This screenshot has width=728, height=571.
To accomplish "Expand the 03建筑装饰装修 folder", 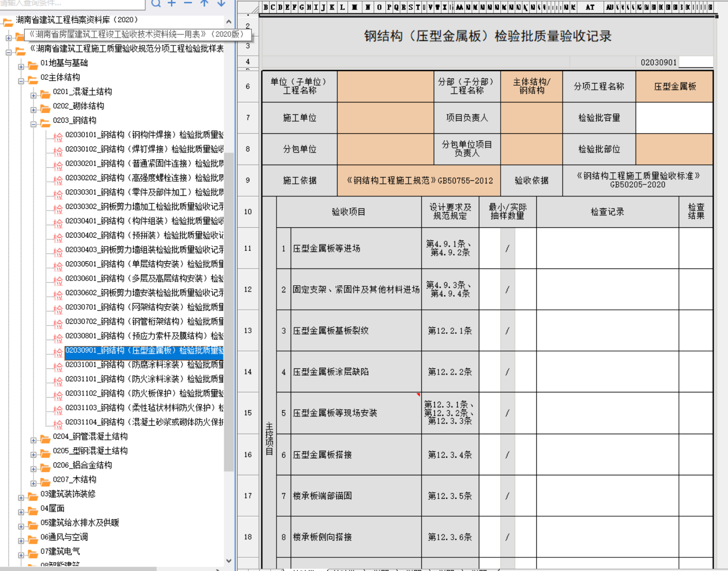I will point(21,498).
